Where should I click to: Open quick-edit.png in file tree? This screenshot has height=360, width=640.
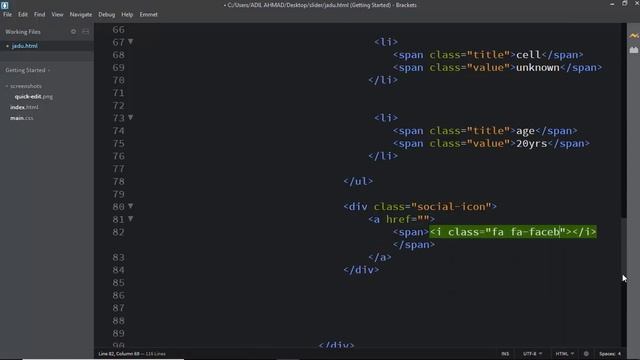[x=33, y=97]
